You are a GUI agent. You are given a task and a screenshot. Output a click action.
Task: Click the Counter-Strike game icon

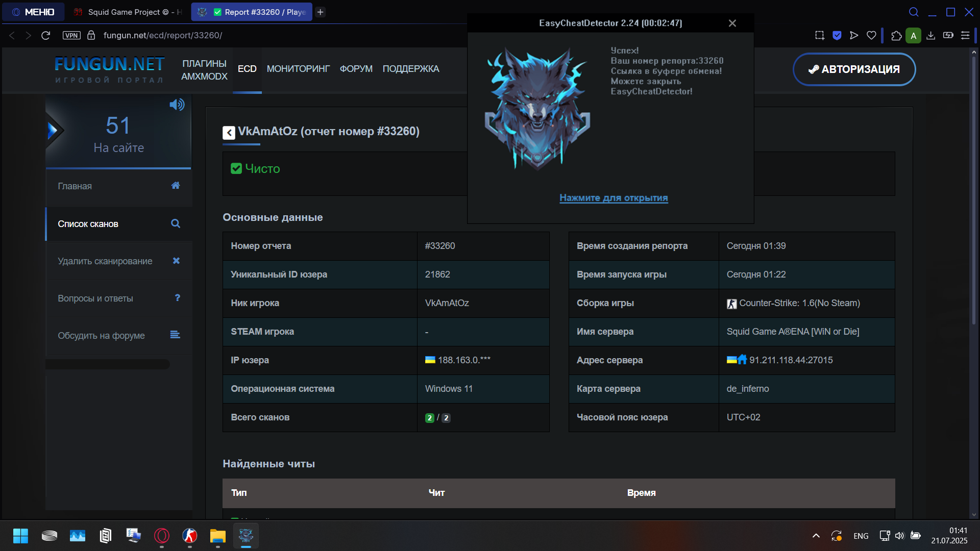(732, 304)
